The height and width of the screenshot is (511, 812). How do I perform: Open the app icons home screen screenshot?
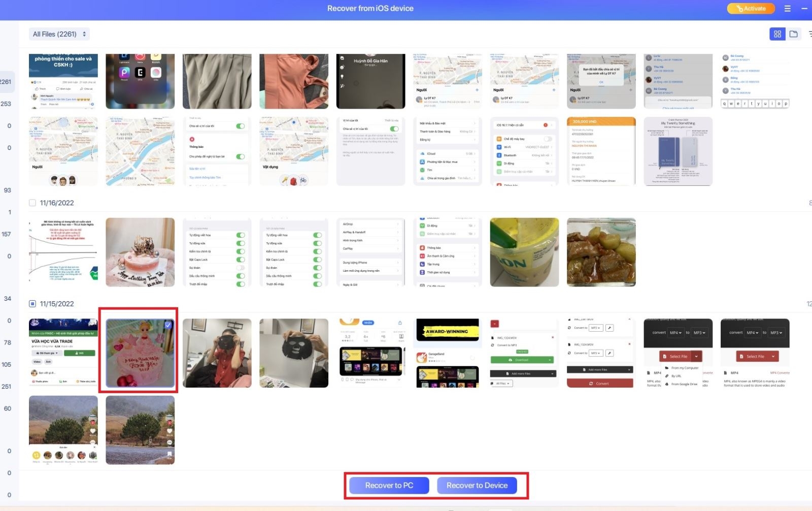point(140,81)
